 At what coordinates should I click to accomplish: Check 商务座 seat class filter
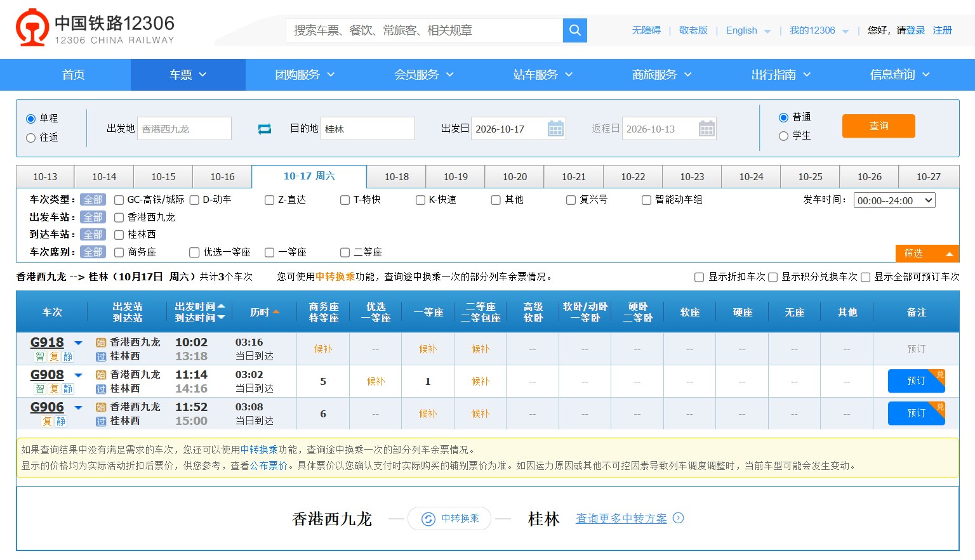click(x=119, y=252)
